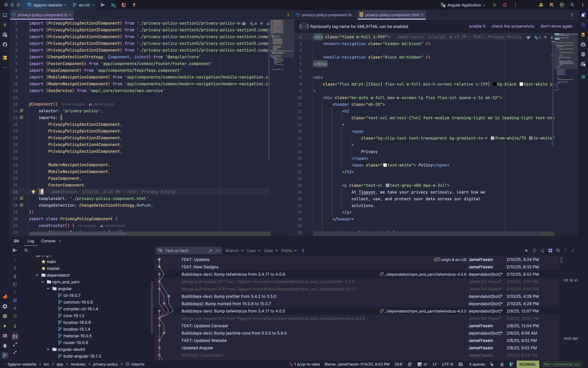
Task: Open the Git tool window branch icon
Action: [5, 355]
